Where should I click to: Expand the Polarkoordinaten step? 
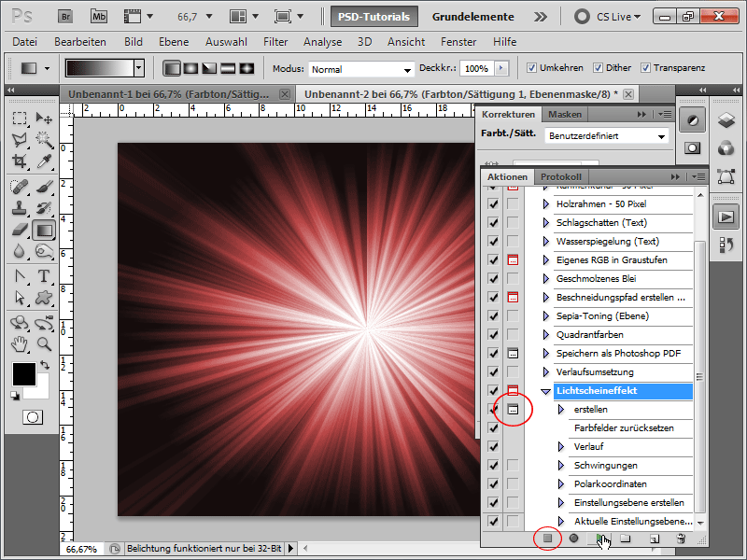point(561,483)
